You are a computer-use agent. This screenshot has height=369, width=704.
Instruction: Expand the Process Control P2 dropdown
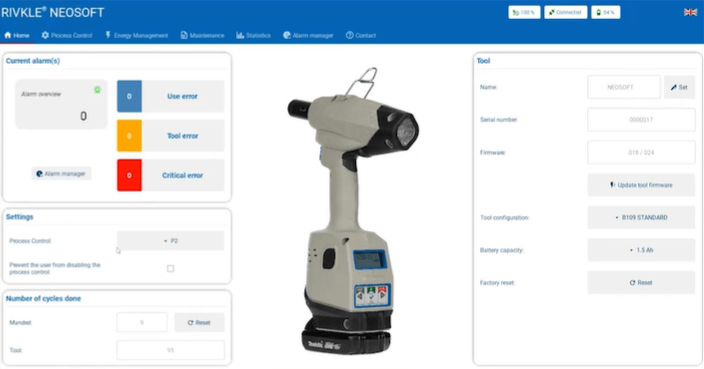[170, 241]
